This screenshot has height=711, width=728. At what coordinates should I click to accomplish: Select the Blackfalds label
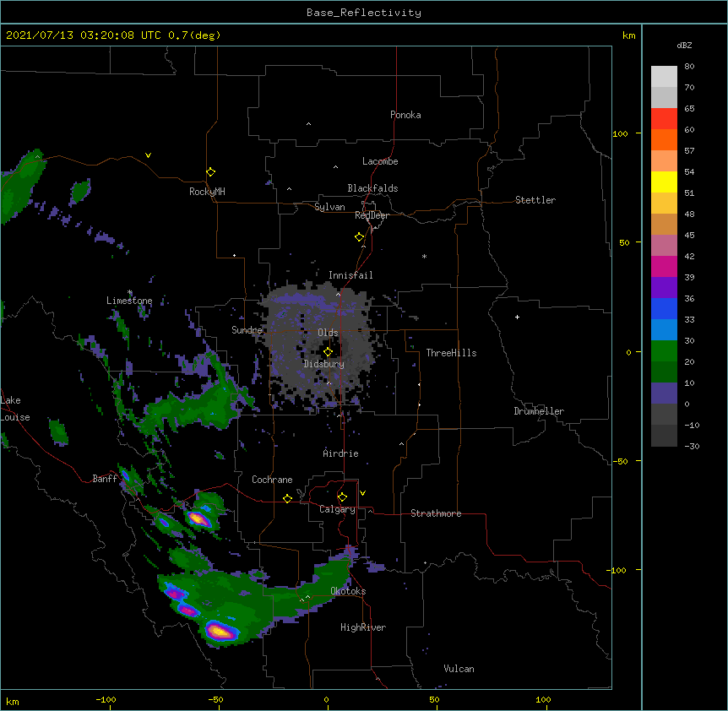(372, 188)
